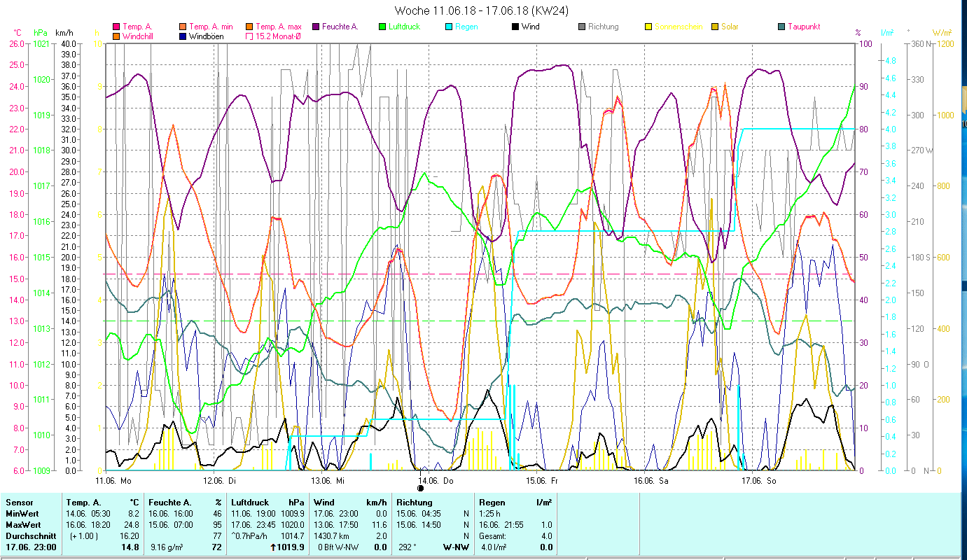This screenshot has height=560, width=967.
Task: Click the timestamp 14.06. 05:30
Action: (x=88, y=513)
